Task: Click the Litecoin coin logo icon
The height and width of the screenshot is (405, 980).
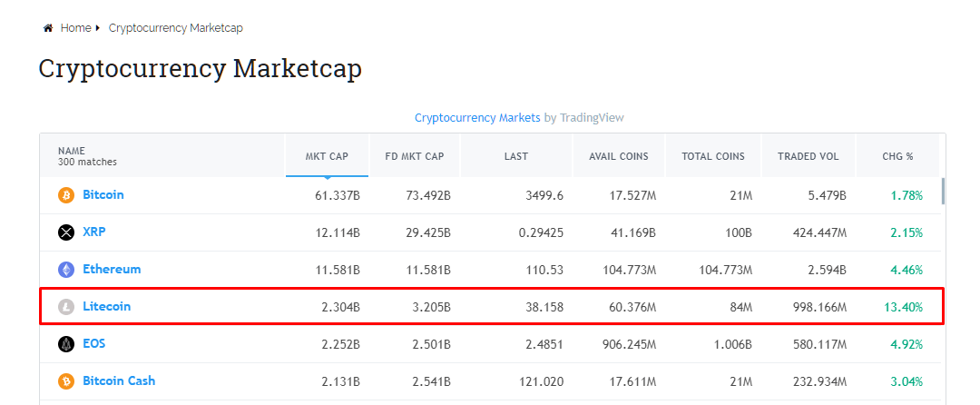Action: click(65, 307)
